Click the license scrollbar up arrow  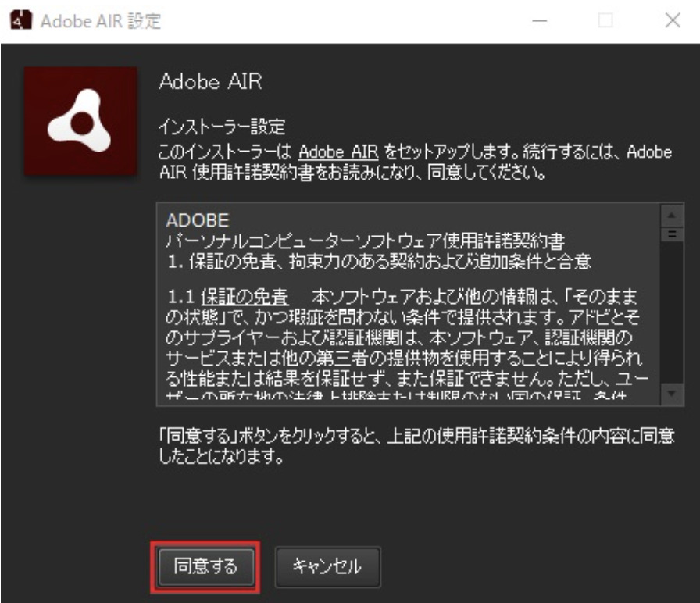672,216
